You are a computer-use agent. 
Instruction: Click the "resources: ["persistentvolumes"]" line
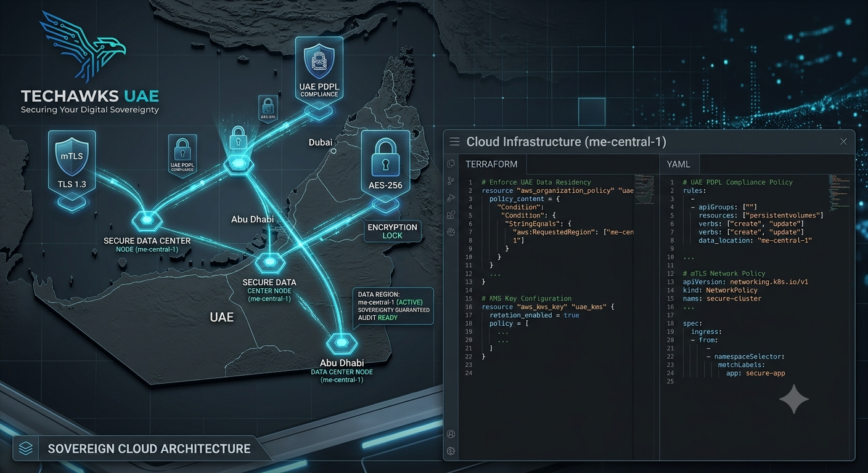coord(761,216)
